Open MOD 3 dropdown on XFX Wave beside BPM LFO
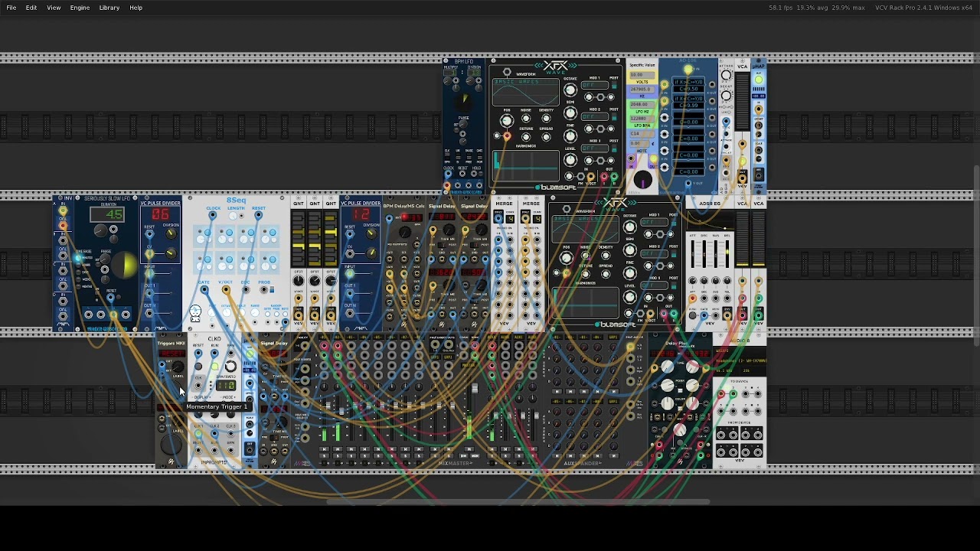Viewport: 980px width, 551px height. click(595, 148)
